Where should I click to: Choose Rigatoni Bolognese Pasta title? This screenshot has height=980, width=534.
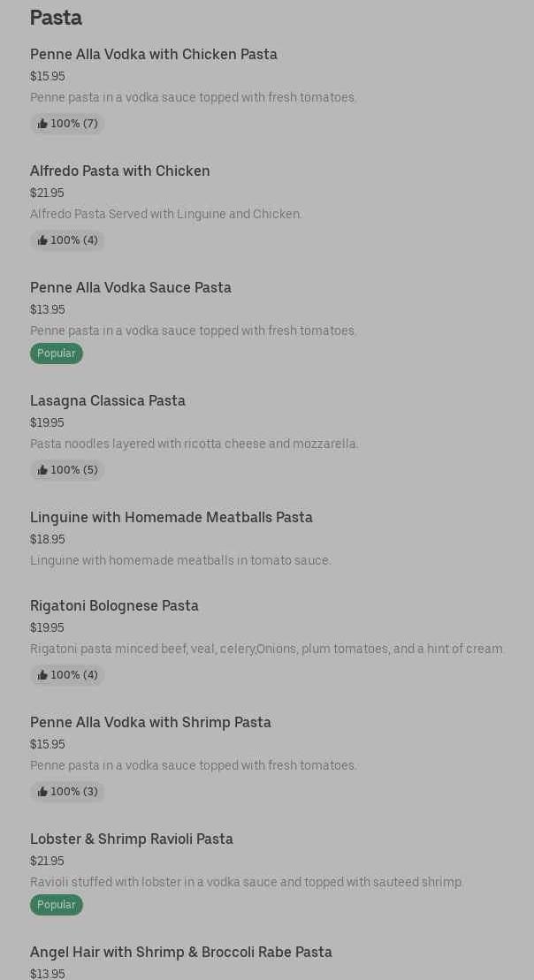114,606
